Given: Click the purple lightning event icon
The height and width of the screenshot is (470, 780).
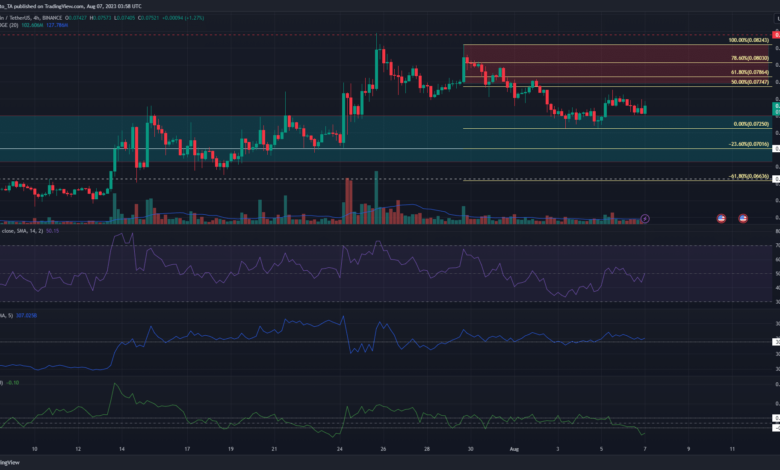Looking at the screenshot, I should point(645,217).
